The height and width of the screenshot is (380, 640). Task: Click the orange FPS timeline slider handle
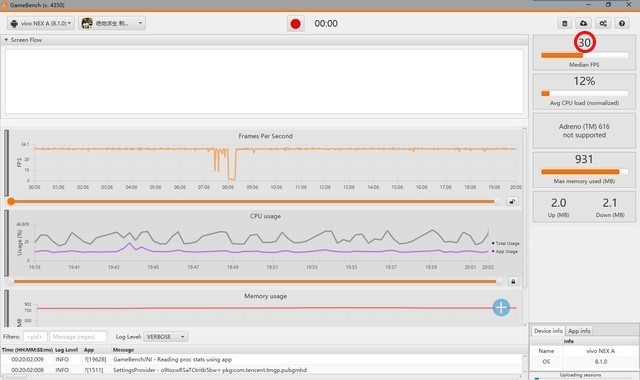pyautogui.click(x=11, y=201)
